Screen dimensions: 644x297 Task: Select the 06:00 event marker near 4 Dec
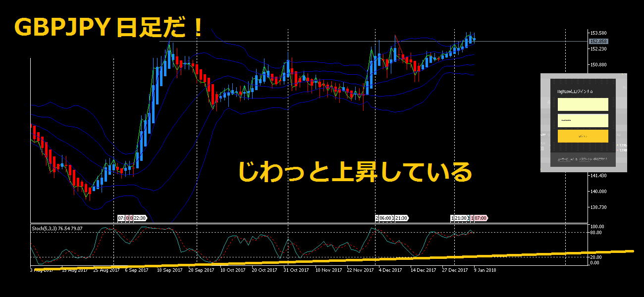(x=386, y=218)
